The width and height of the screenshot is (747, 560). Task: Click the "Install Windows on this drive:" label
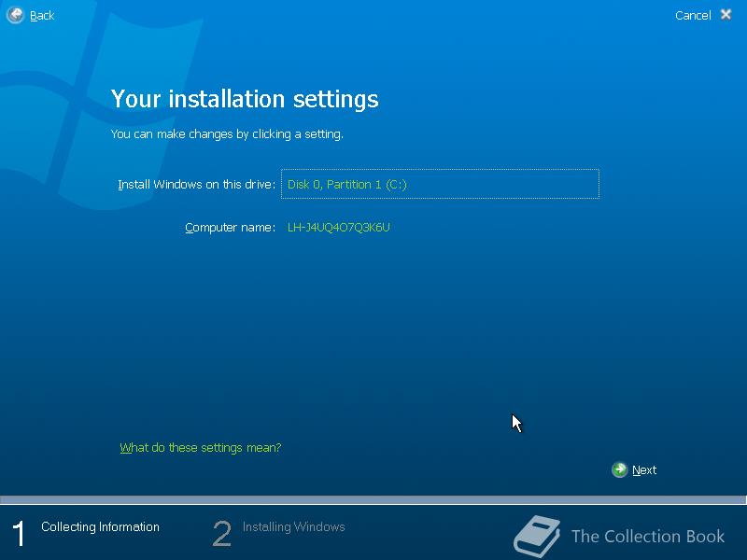[196, 184]
